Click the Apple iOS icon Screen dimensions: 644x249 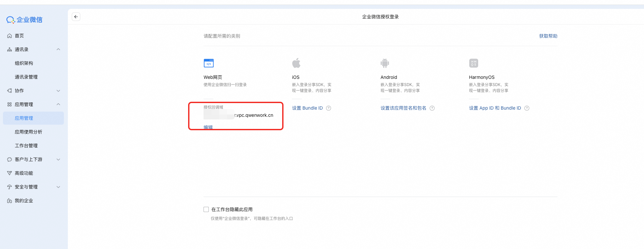pos(296,63)
